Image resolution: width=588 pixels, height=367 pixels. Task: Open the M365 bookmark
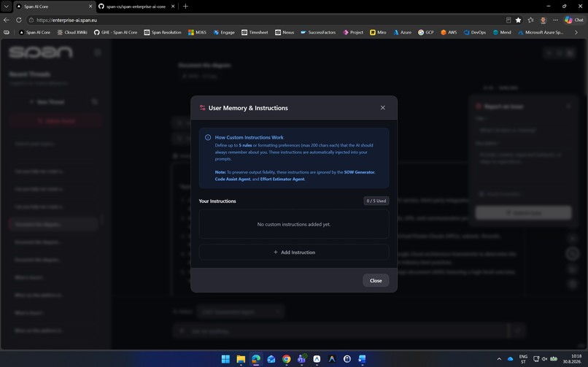pos(197,32)
